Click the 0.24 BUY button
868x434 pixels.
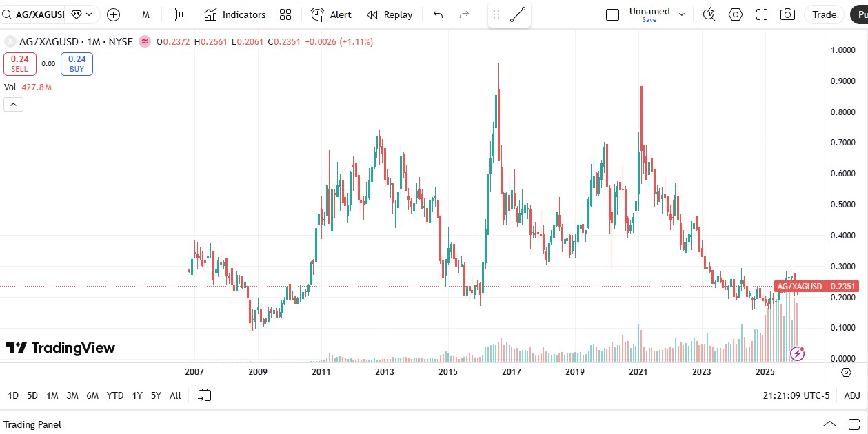[x=77, y=63]
